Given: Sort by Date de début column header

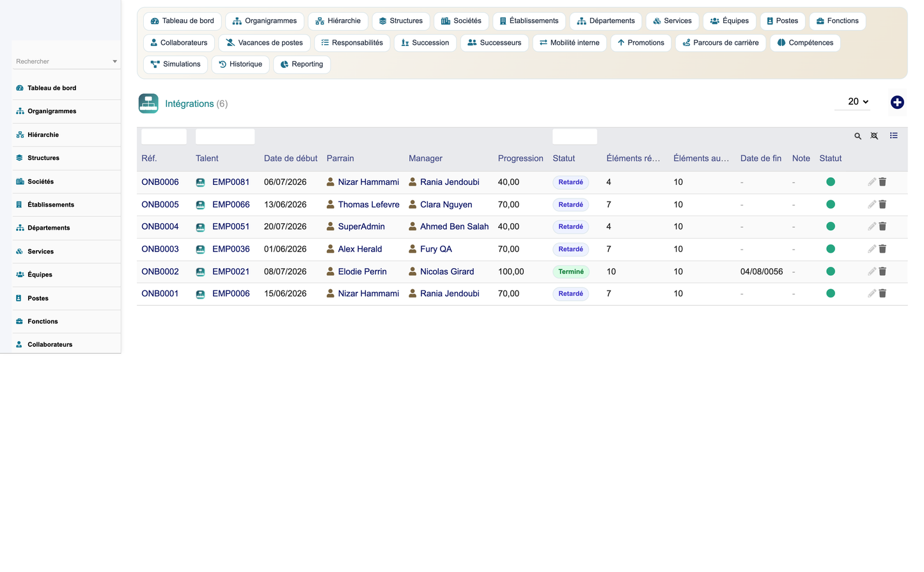Looking at the screenshot, I should (291, 159).
